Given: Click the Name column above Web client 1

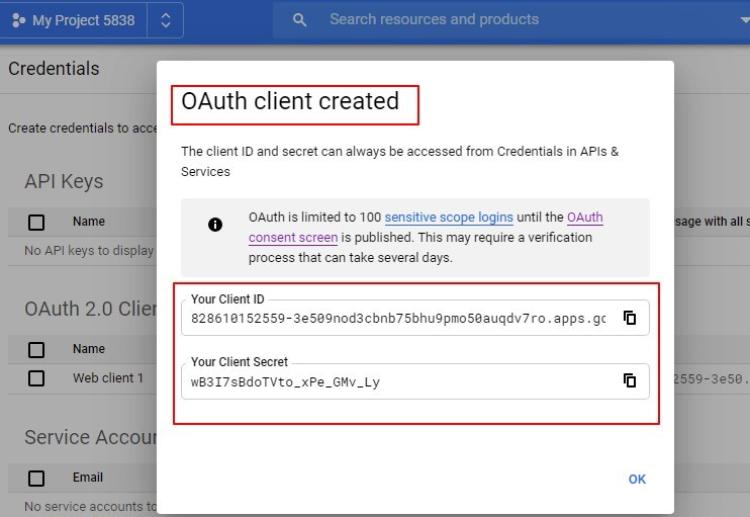Looking at the screenshot, I should click(x=88, y=349).
